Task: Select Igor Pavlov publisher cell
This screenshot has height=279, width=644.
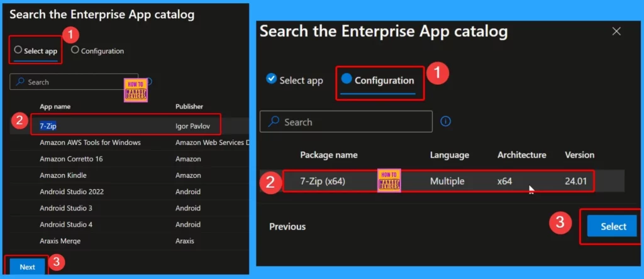Action: coord(192,126)
